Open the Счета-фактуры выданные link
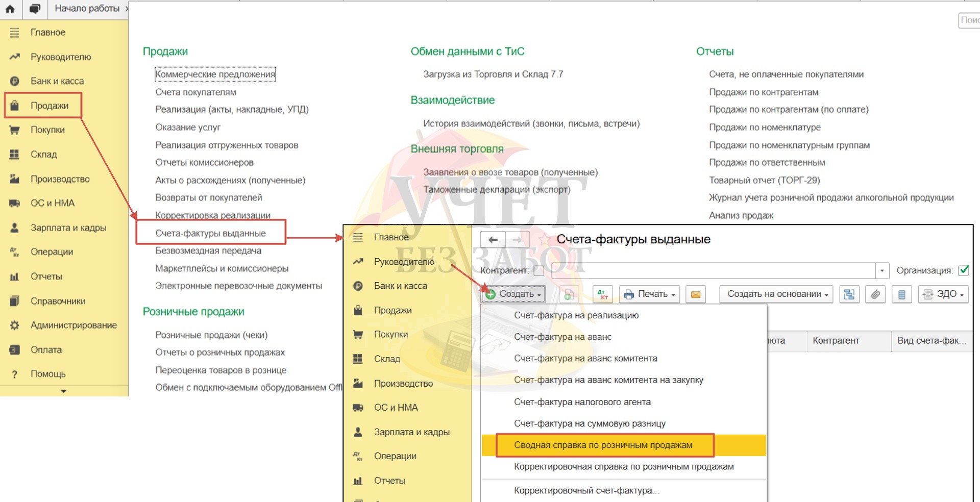Viewport: 980px width, 502px height. (x=210, y=233)
